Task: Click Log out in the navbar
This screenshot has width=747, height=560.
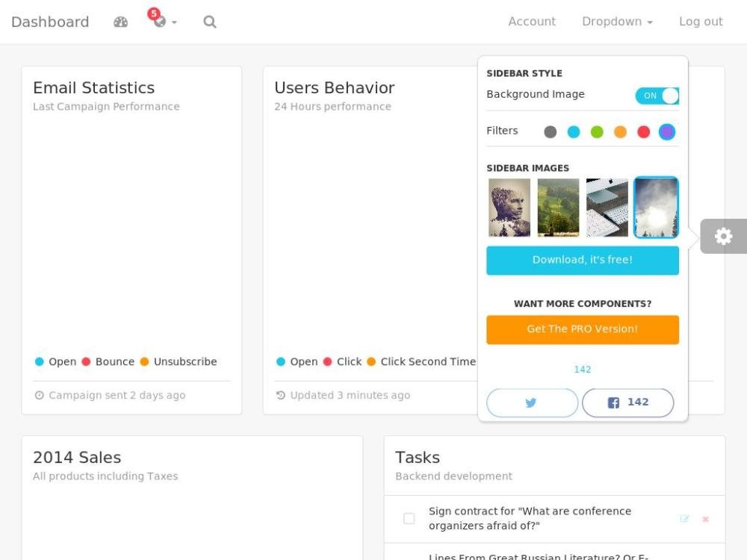Action: pos(701,22)
